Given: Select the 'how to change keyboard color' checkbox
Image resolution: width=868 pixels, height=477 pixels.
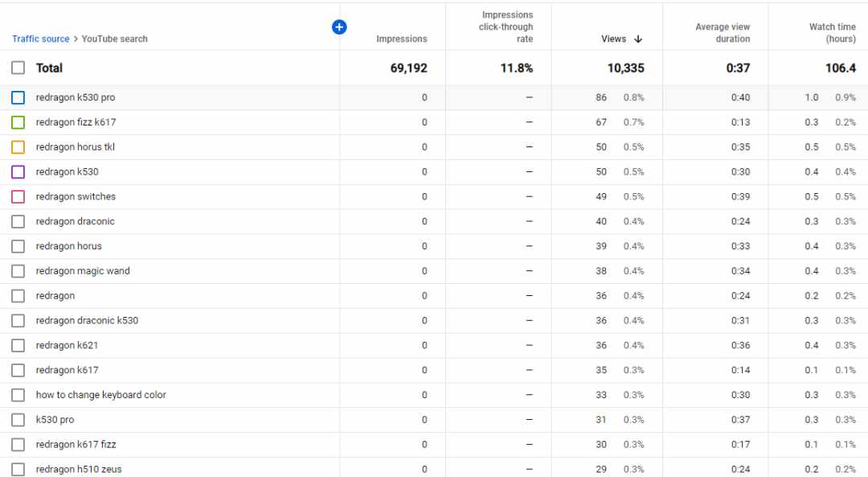Looking at the screenshot, I should coord(18,395).
